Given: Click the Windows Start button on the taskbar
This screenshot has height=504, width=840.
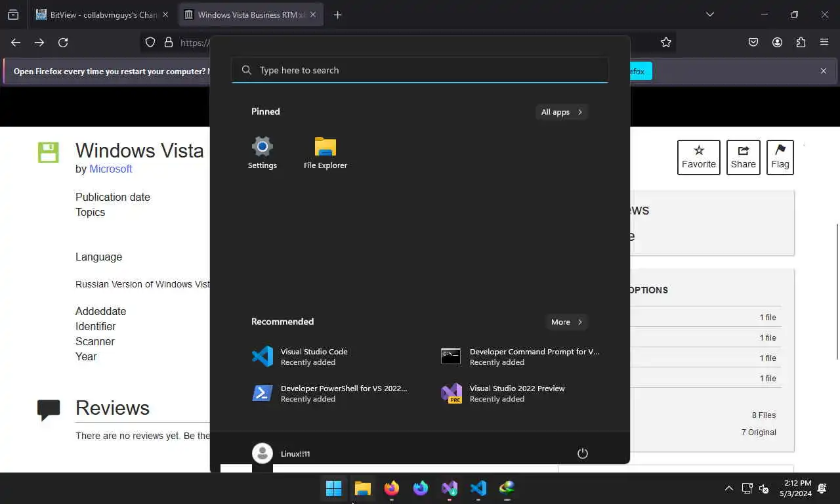Looking at the screenshot, I should click(333, 488).
